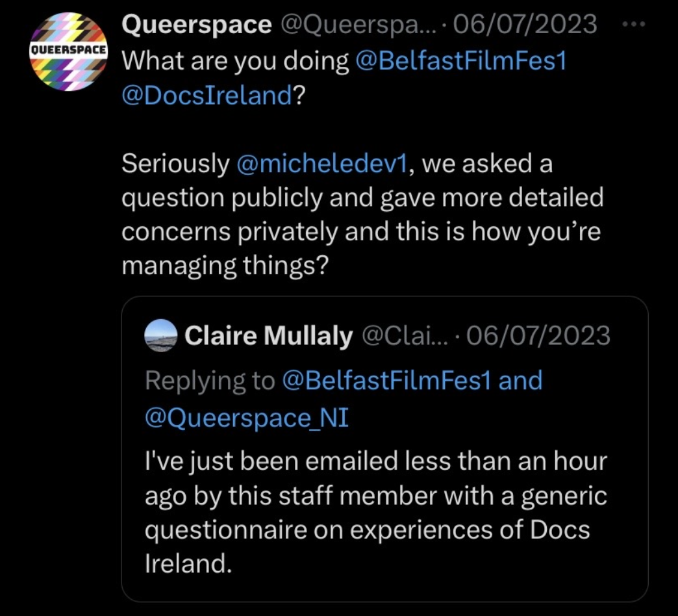Screen dimensions: 678x616
Task: Open @BelfastFilmFes1 in the Replying to line
Action: 387,381
